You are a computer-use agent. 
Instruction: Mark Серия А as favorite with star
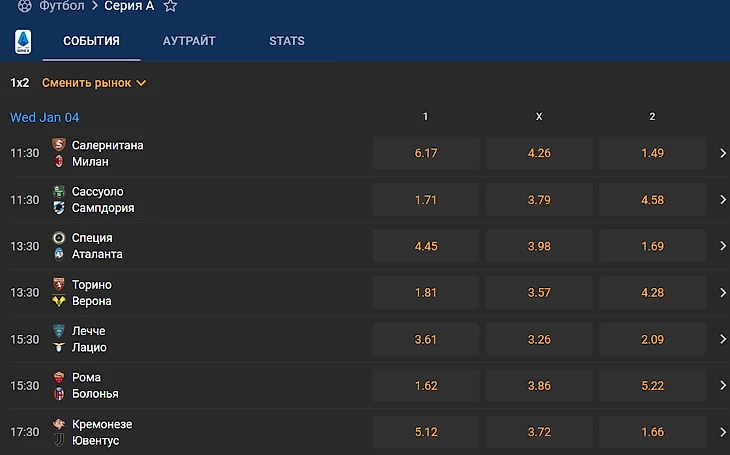coord(170,6)
